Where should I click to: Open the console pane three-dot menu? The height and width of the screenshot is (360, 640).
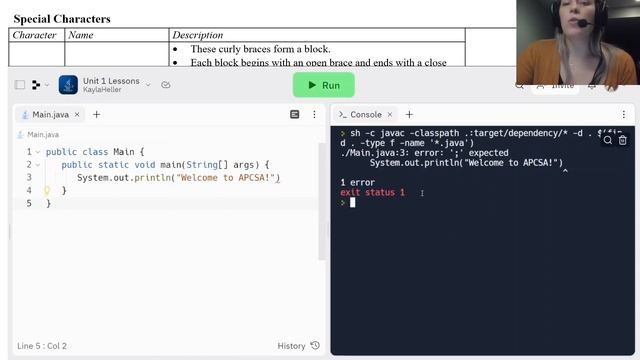(x=624, y=115)
